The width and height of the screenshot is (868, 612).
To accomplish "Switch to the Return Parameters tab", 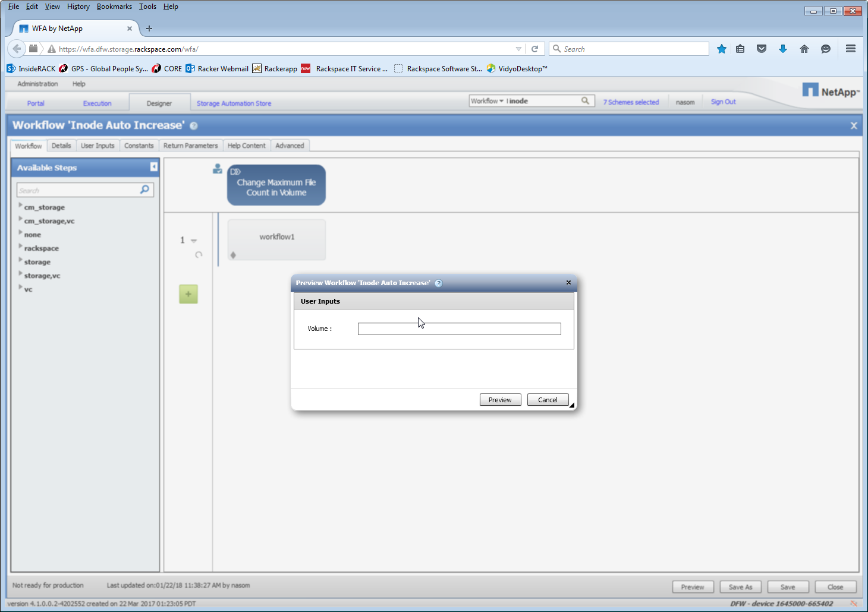I will pyautogui.click(x=191, y=146).
